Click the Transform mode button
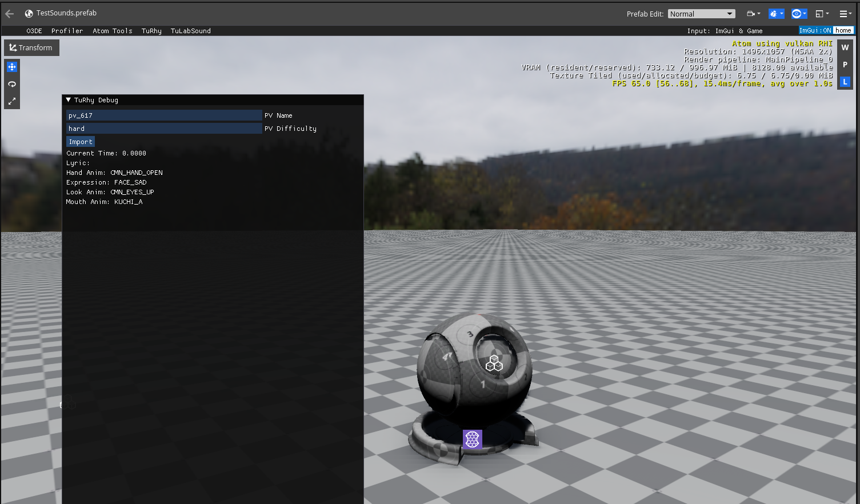 (x=31, y=48)
